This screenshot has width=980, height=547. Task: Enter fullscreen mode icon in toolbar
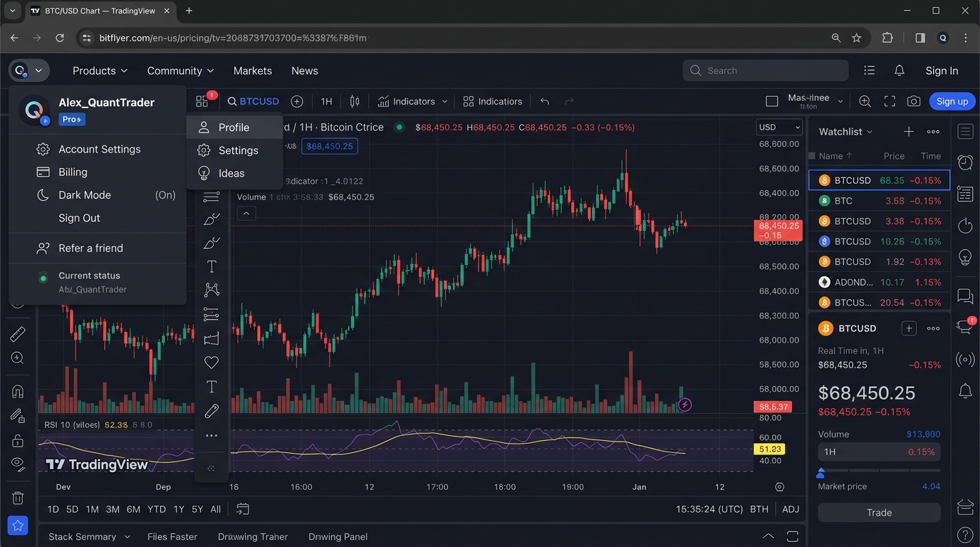890,101
